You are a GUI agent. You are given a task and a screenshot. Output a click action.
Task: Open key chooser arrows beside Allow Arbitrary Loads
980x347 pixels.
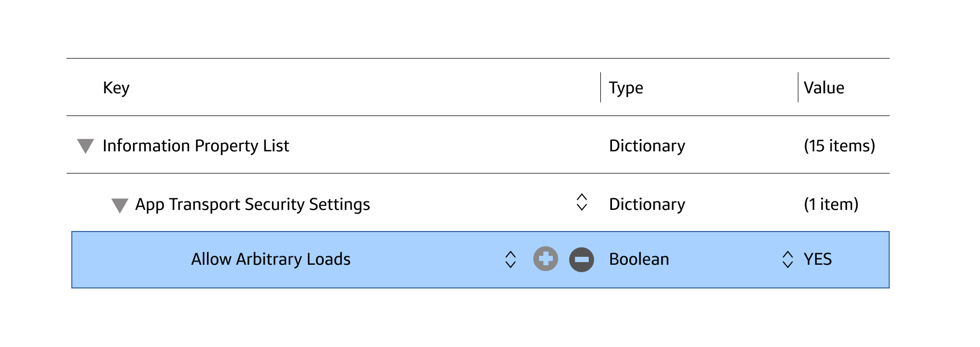point(510,259)
